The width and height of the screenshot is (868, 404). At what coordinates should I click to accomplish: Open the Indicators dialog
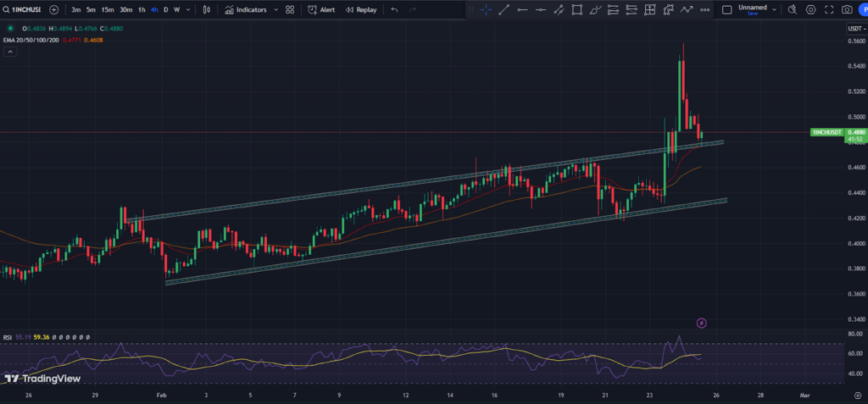(x=246, y=9)
